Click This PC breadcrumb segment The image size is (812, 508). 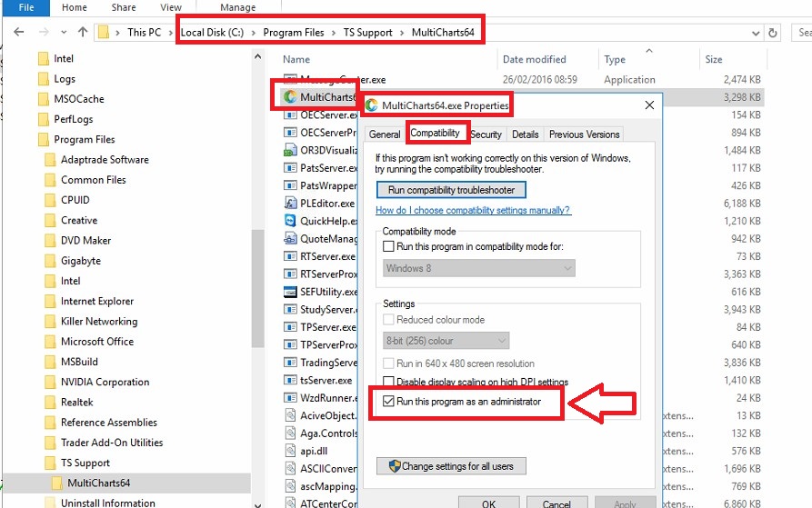(x=144, y=32)
